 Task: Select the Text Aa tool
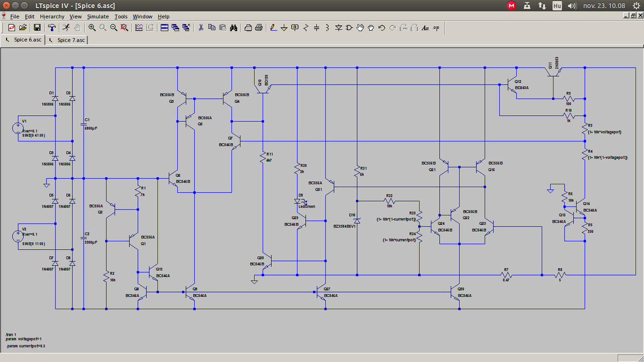[425, 28]
